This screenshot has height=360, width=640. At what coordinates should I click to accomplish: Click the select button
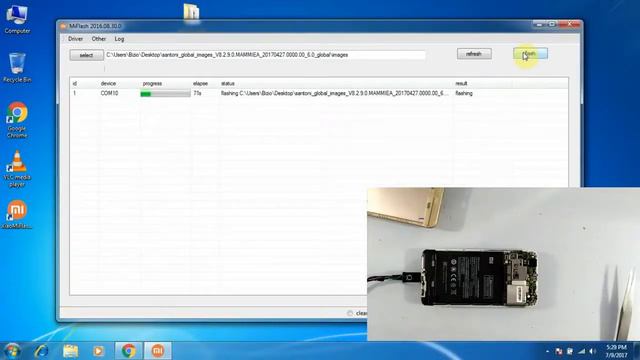coord(86,55)
